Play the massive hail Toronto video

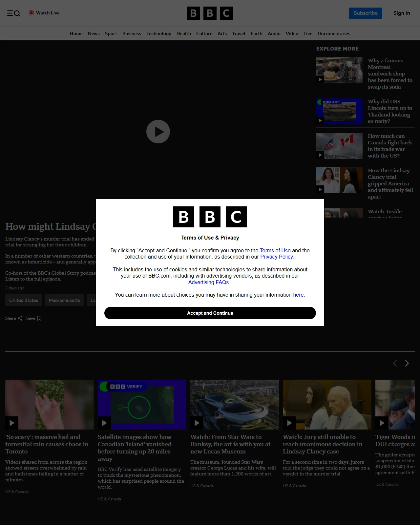[12, 423]
